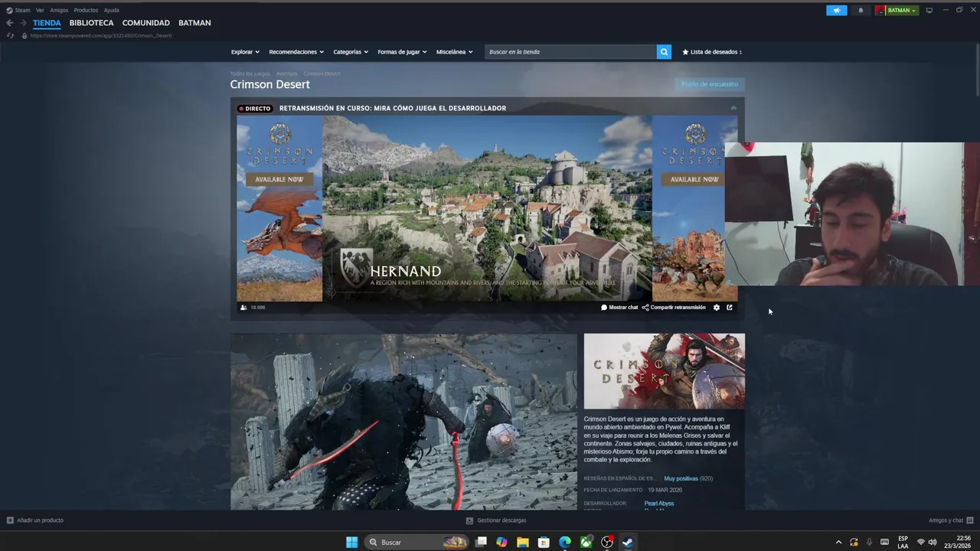
Task: Click the Steam logo menu
Action: 9,10
